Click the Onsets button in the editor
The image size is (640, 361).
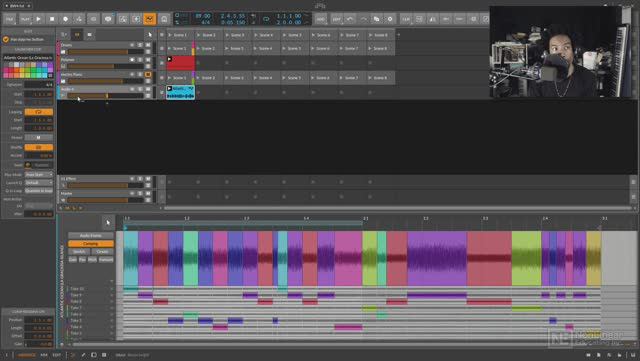(102, 252)
